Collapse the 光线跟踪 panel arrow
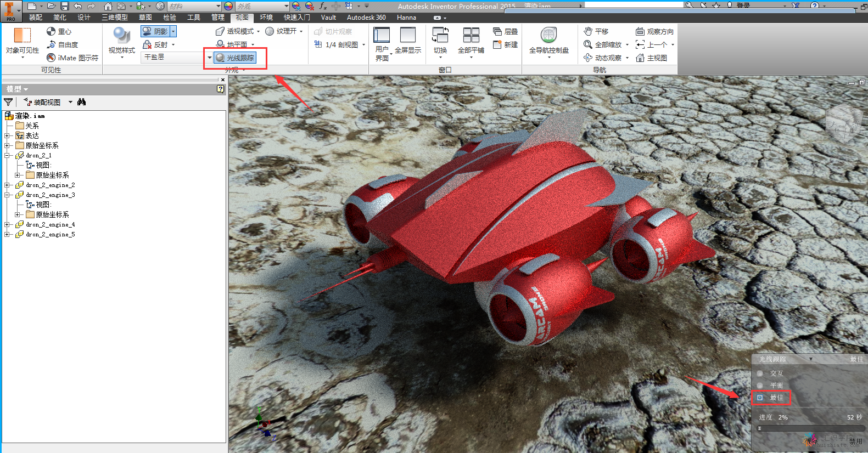Viewport: 868px width, 453px height. (811, 359)
